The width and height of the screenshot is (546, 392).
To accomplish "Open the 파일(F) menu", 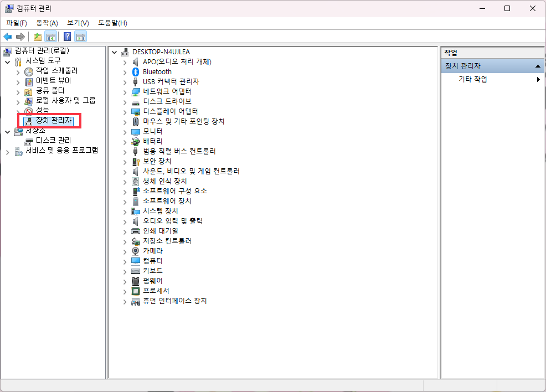I will pyautogui.click(x=16, y=23).
